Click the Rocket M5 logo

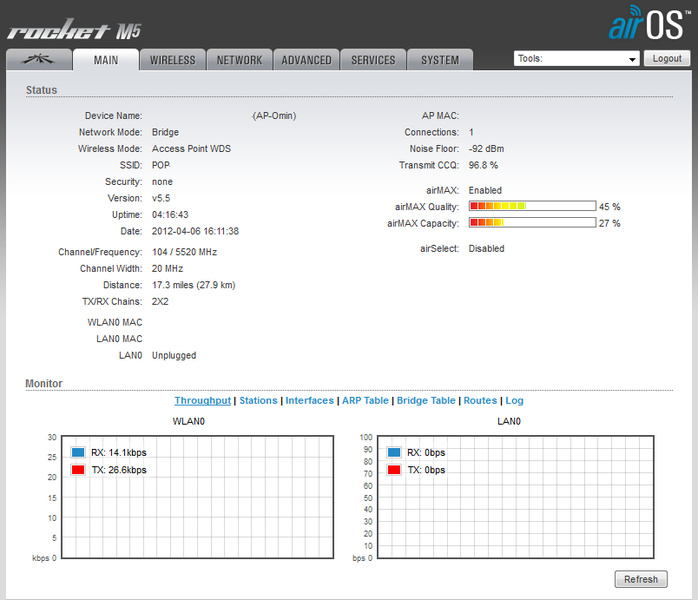click(x=74, y=30)
